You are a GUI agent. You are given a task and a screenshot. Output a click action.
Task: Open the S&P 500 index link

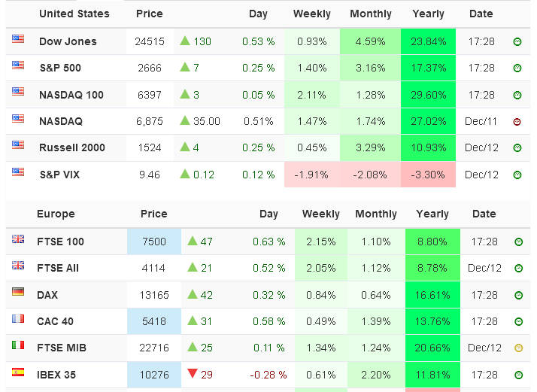(x=60, y=68)
